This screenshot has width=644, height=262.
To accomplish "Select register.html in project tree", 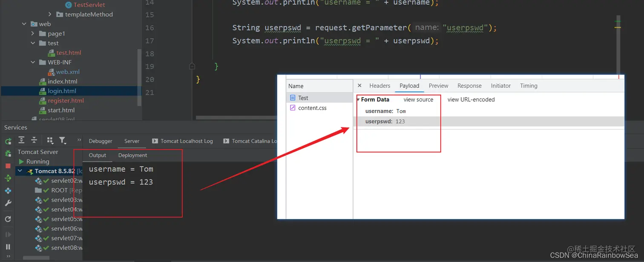I will pos(66,101).
